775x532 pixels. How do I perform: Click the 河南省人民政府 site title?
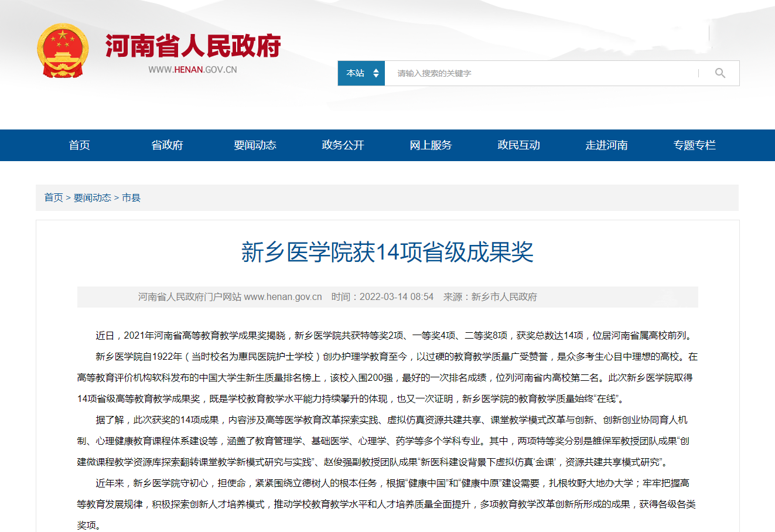coord(193,46)
